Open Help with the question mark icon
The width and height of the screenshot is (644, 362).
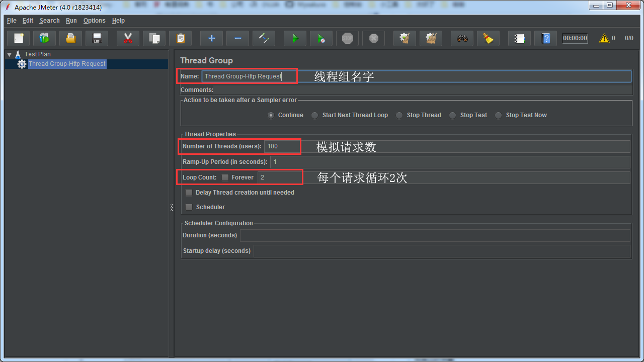(546, 38)
